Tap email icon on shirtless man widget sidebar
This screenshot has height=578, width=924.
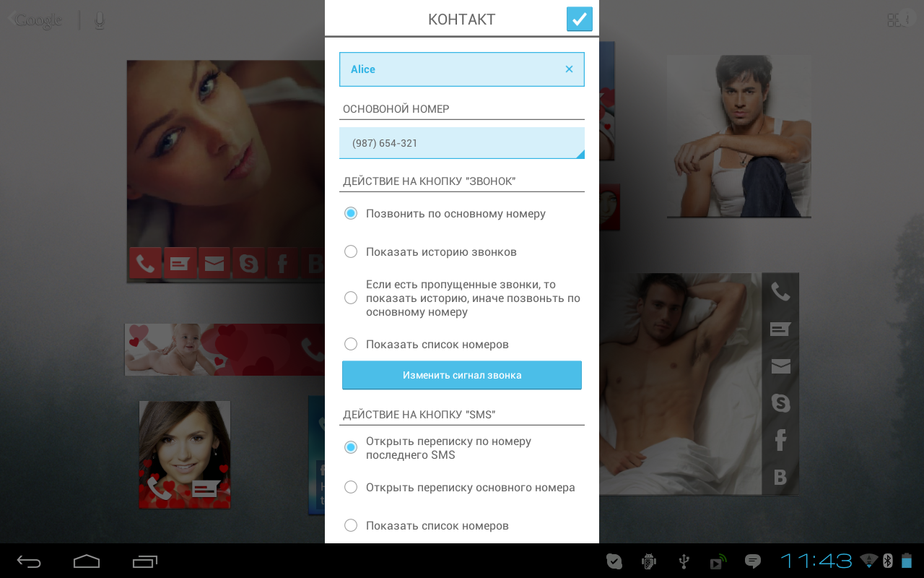click(780, 366)
